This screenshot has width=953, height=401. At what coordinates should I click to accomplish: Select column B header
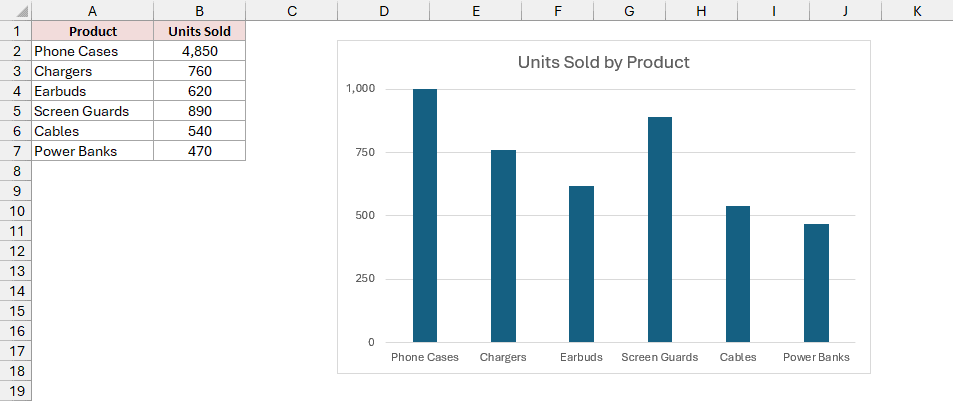199,10
